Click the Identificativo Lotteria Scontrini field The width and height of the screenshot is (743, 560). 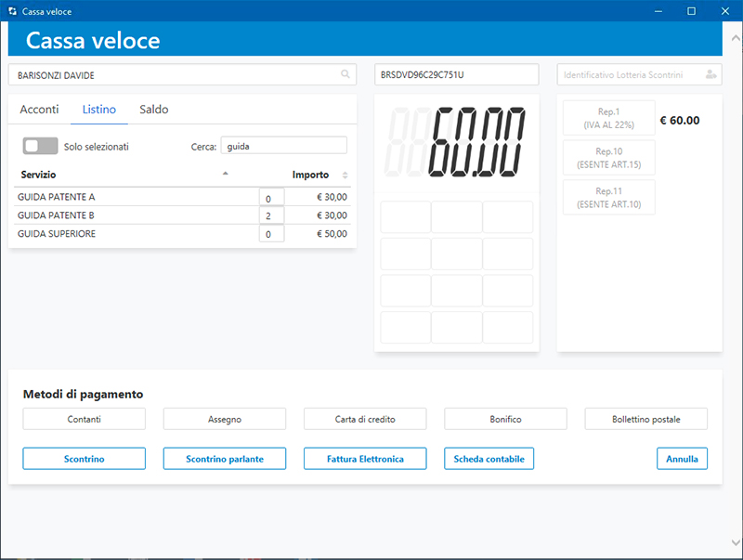[x=630, y=74]
